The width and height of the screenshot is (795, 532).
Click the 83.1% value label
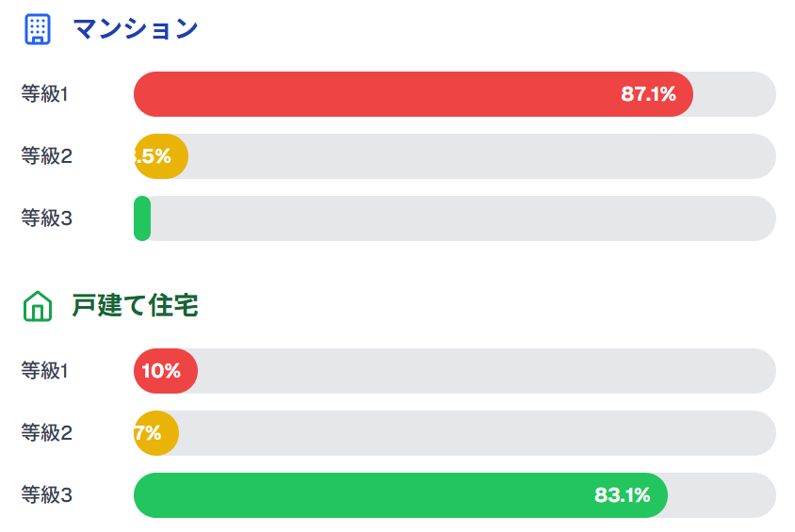(x=622, y=495)
